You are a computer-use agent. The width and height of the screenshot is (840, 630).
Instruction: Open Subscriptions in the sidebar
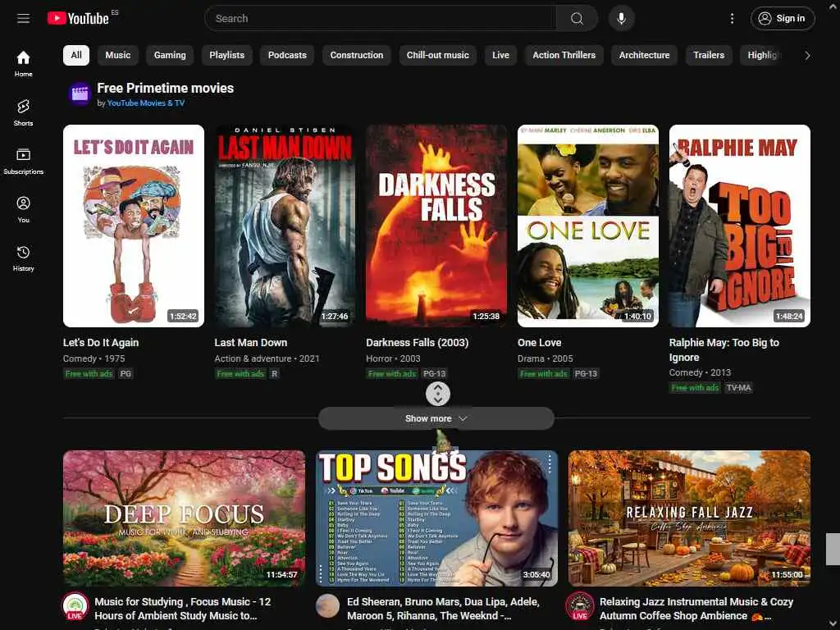[23, 162]
